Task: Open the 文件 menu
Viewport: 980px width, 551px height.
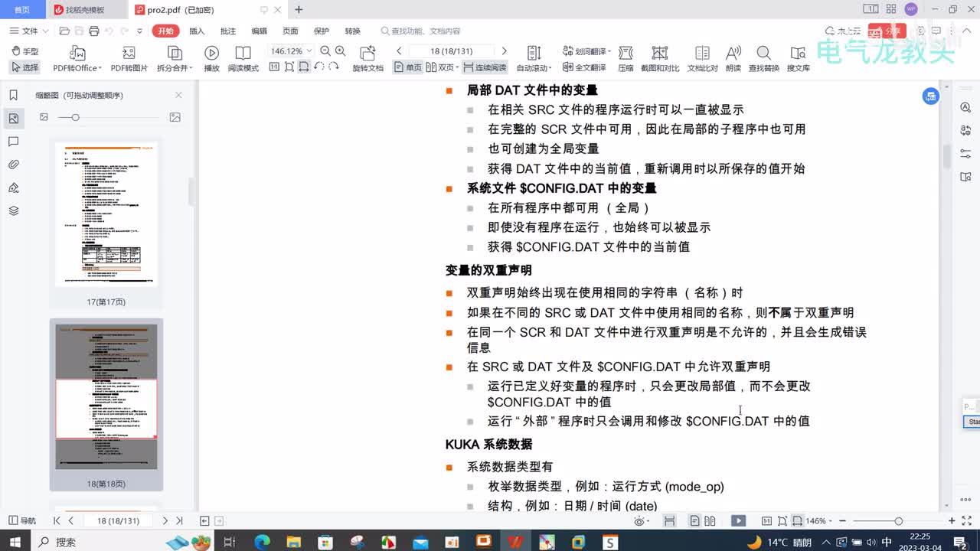Action: (29, 31)
